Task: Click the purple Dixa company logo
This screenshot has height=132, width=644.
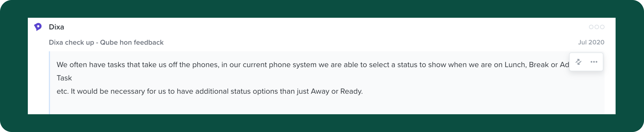Action: [x=38, y=27]
